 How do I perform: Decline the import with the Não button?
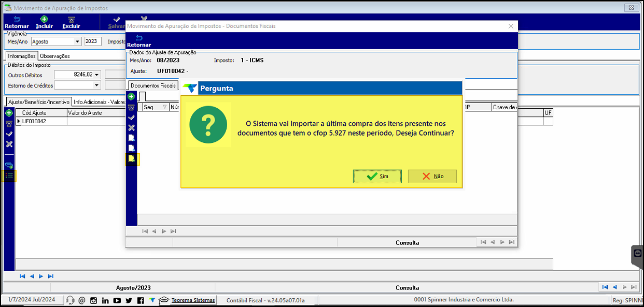click(432, 176)
